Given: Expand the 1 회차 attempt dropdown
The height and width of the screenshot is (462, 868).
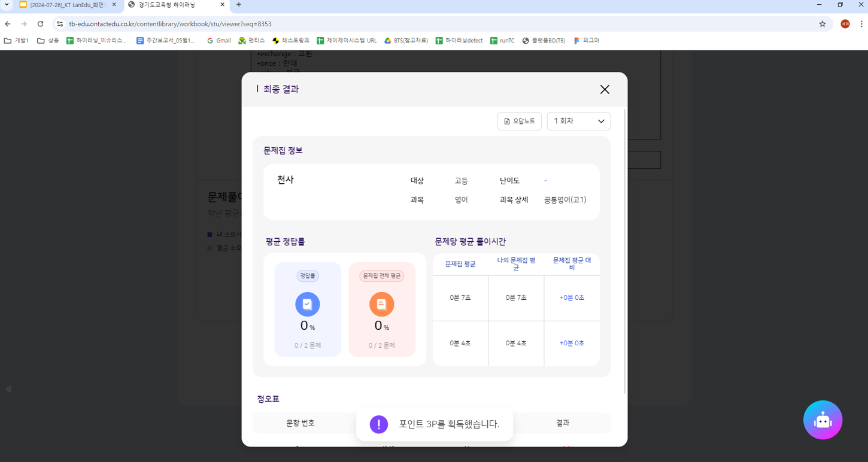Looking at the screenshot, I should [x=578, y=121].
